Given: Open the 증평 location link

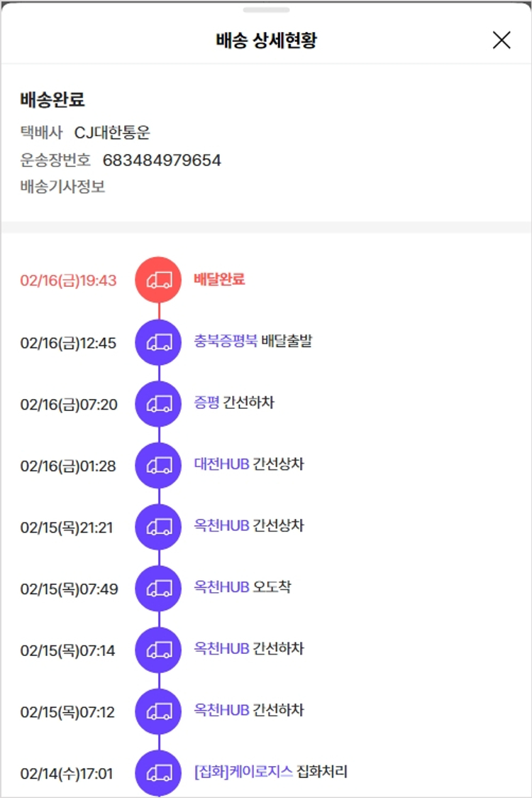Looking at the screenshot, I should 206,403.
